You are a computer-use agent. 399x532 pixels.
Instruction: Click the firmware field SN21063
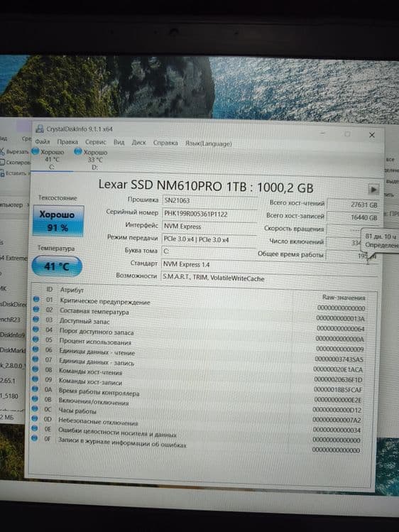point(209,200)
